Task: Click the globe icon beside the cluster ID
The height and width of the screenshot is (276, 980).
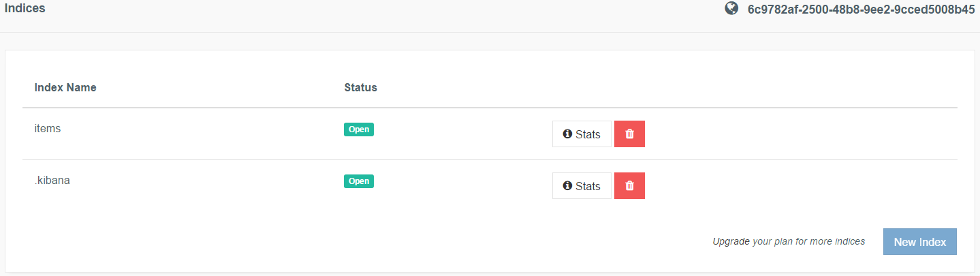Action: (731, 9)
